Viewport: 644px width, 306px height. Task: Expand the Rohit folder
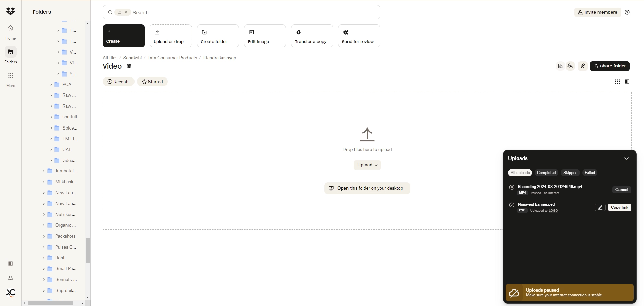tap(44, 258)
